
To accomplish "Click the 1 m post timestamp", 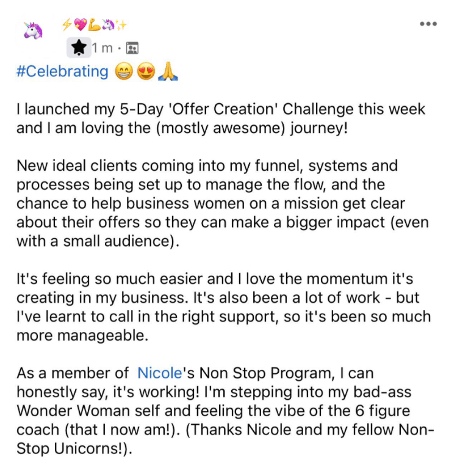I will 102,48.
